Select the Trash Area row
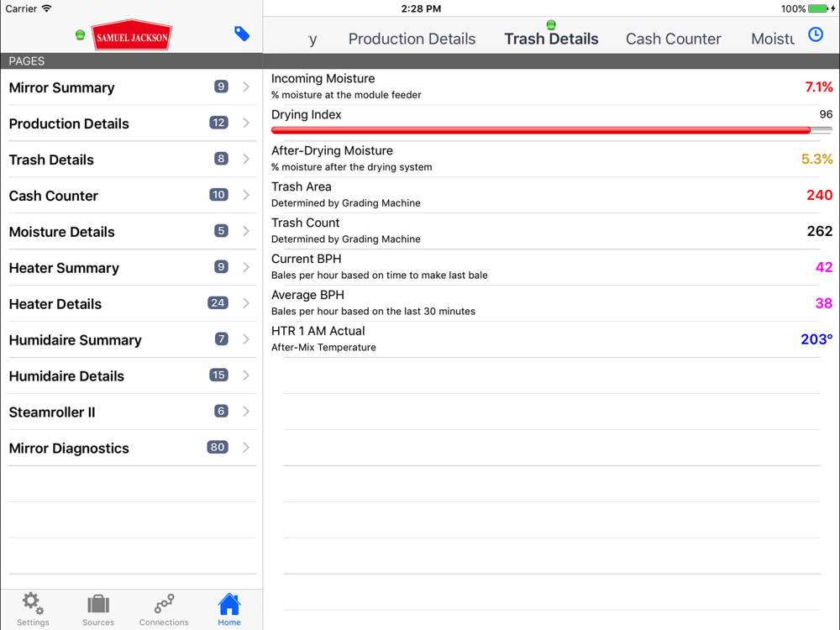Viewport: 840px width, 630px height. click(x=552, y=195)
